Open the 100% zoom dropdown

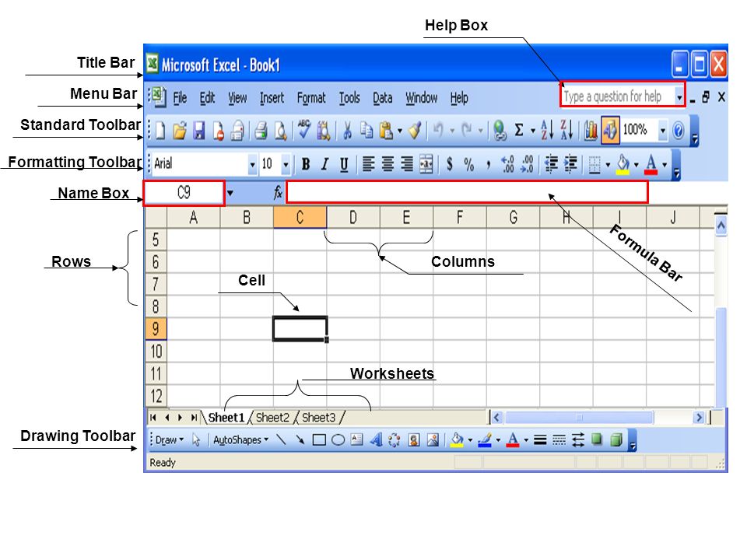tap(663, 130)
